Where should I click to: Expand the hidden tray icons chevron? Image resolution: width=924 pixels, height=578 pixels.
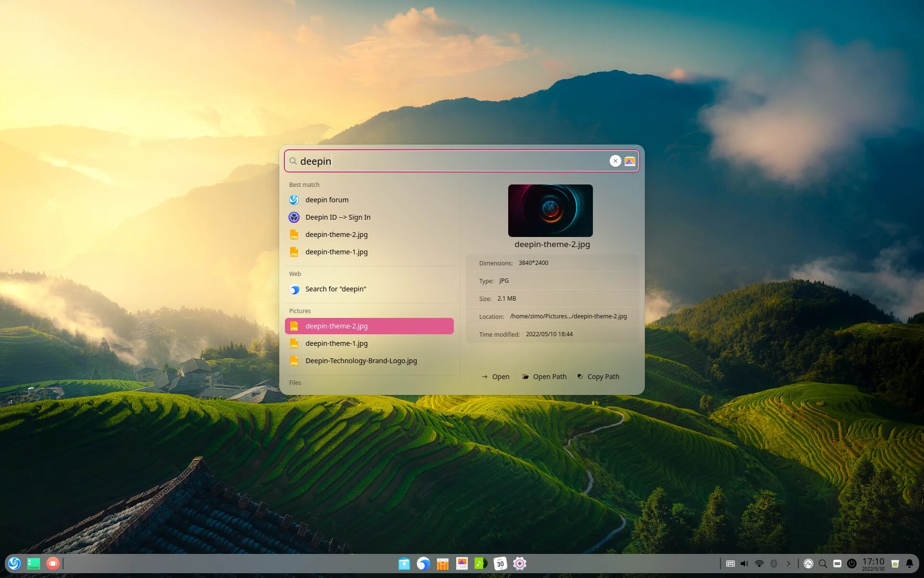[x=788, y=563]
